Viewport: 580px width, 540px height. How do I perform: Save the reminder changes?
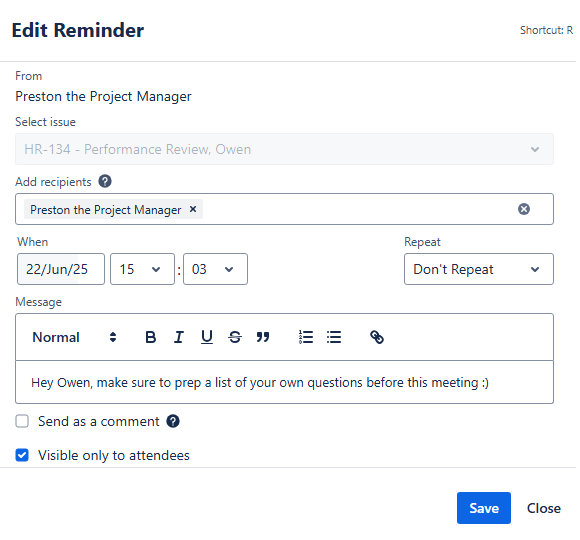[484, 508]
